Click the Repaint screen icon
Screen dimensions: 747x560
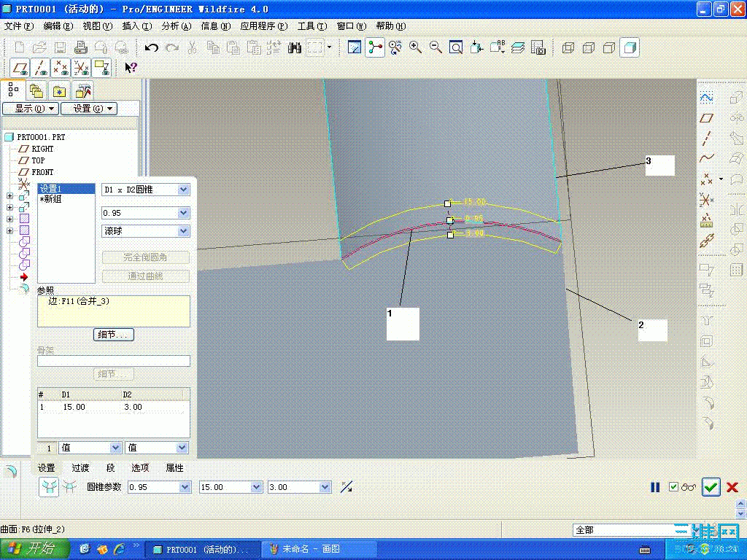click(355, 47)
